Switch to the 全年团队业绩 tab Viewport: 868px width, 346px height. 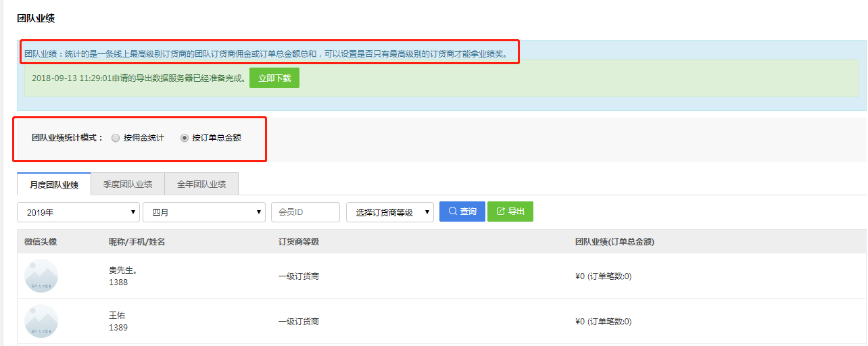201,184
